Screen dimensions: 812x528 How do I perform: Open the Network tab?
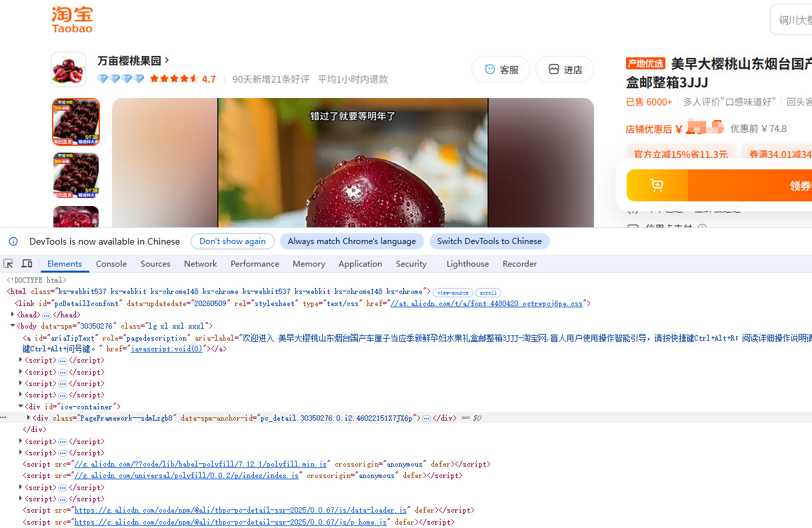coord(201,263)
